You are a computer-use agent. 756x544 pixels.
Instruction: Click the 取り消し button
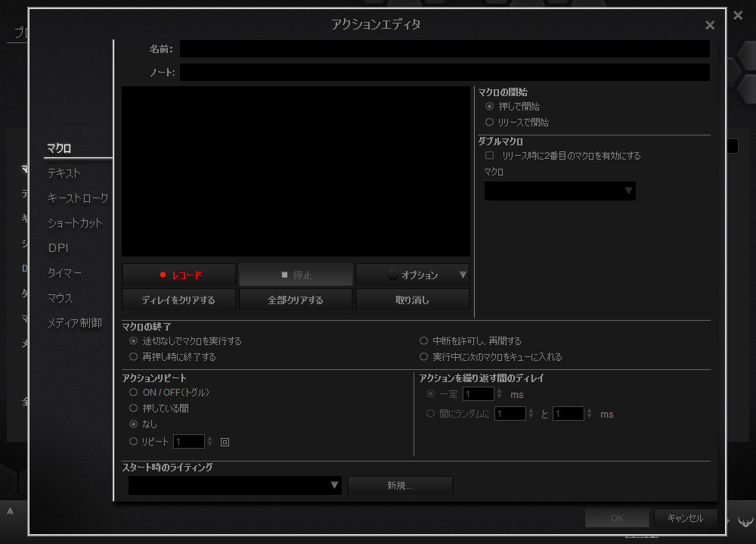pos(412,300)
